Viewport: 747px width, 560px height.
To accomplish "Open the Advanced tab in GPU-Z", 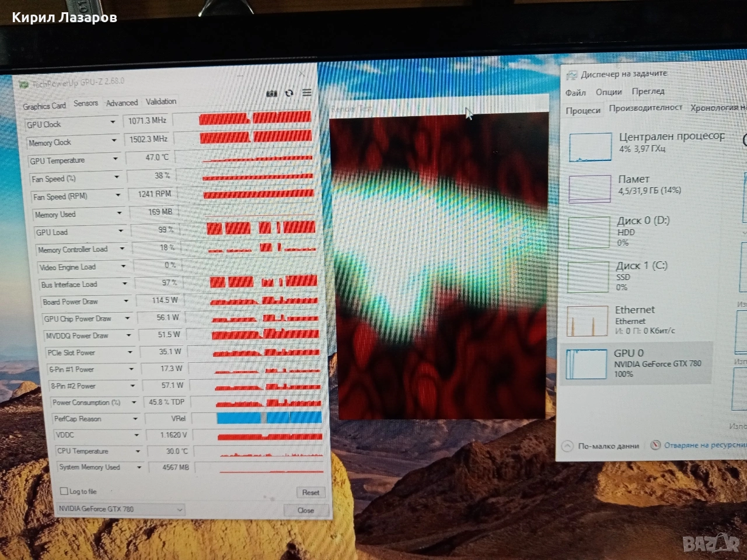I will 122,103.
